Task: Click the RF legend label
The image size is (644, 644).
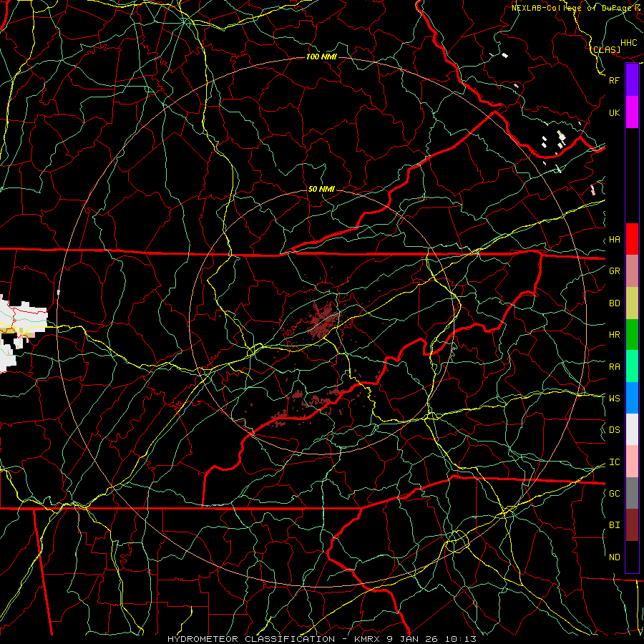Action: (615, 80)
